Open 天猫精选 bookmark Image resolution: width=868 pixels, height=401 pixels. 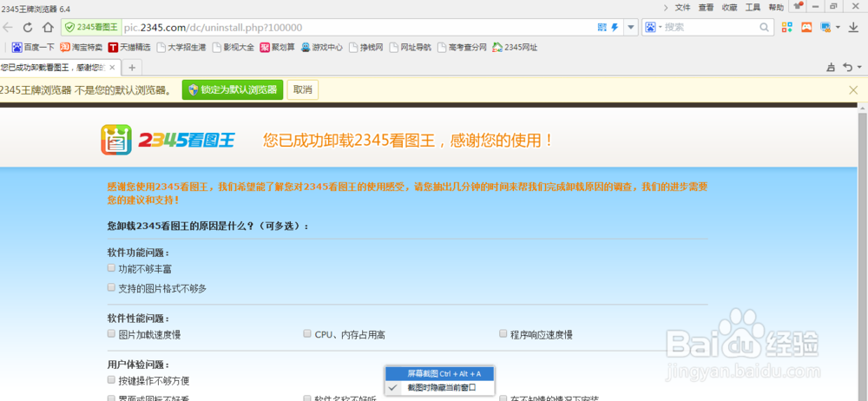[129, 48]
